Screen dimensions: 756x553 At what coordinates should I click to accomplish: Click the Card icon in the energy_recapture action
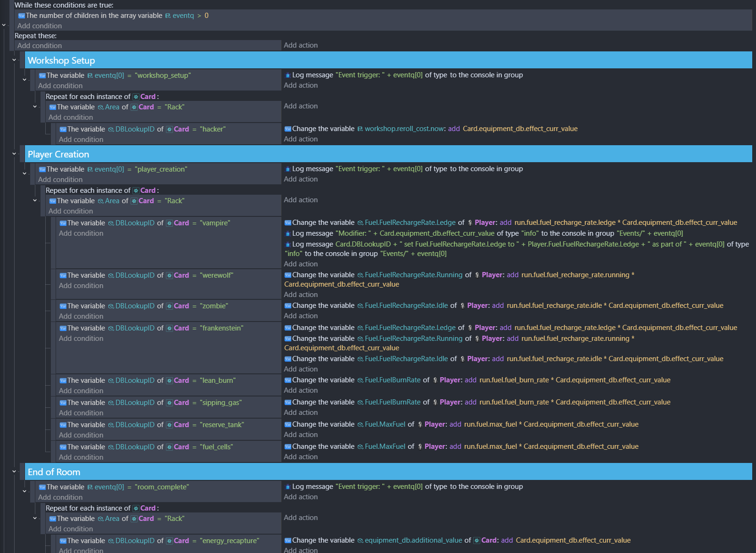tap(477, 540)
